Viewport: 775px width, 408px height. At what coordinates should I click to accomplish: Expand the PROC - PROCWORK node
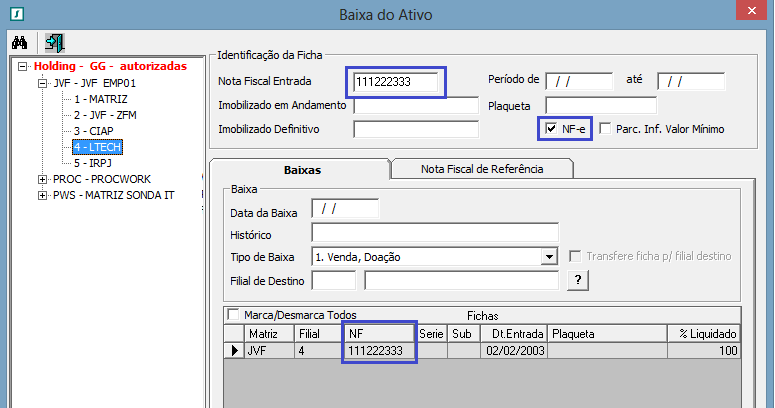point(43,179)
